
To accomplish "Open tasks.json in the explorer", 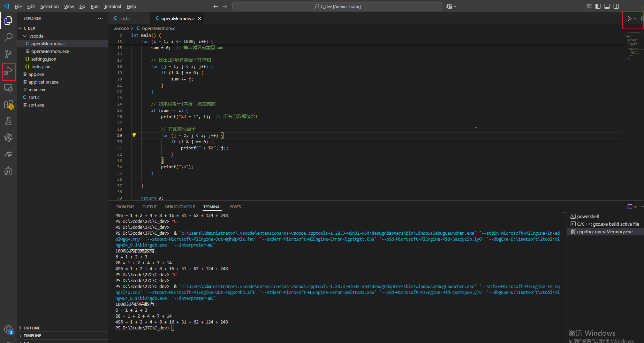I will click(41, 67).
